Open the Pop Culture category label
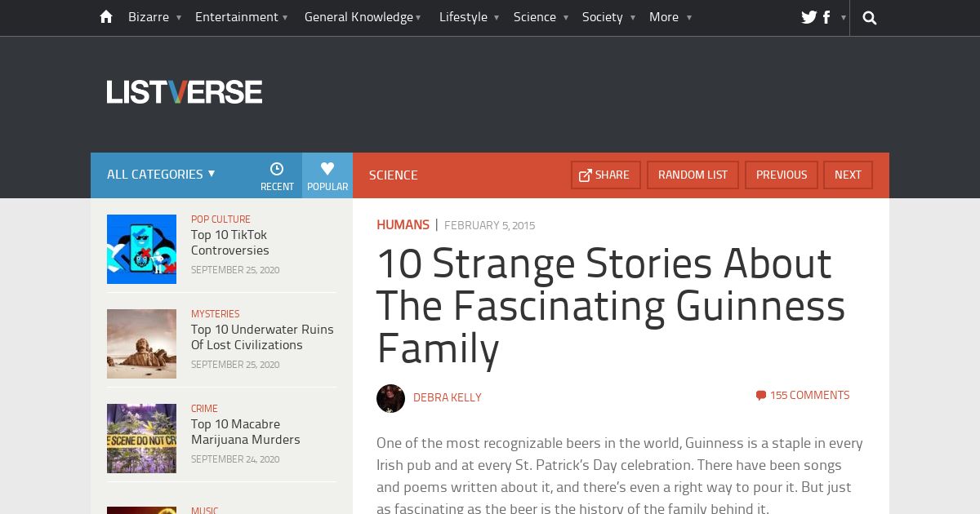The image size is (980, 514). click(x=220, y=219)
